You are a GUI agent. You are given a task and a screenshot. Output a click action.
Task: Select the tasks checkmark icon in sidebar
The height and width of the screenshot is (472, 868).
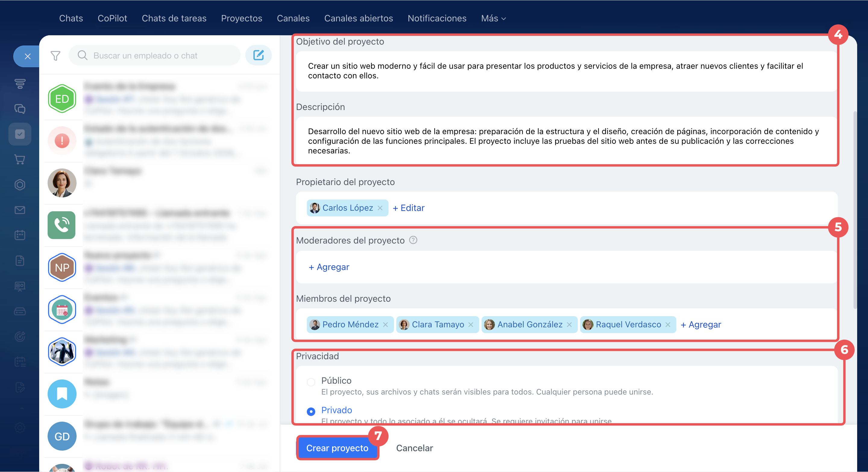click(20, 134)
